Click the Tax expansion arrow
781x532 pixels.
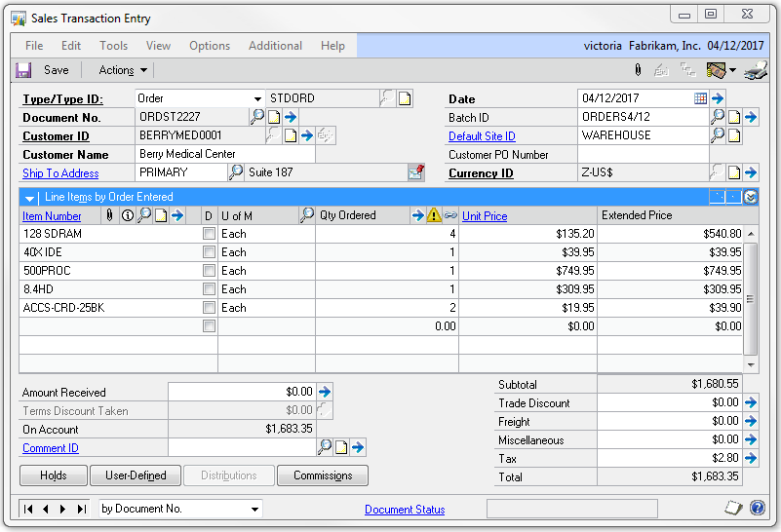[751, 458]
